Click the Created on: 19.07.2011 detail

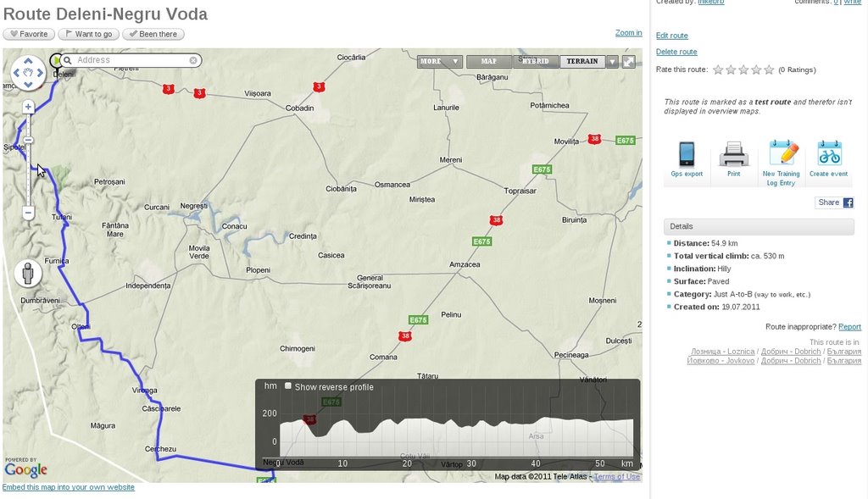[717, 307]
